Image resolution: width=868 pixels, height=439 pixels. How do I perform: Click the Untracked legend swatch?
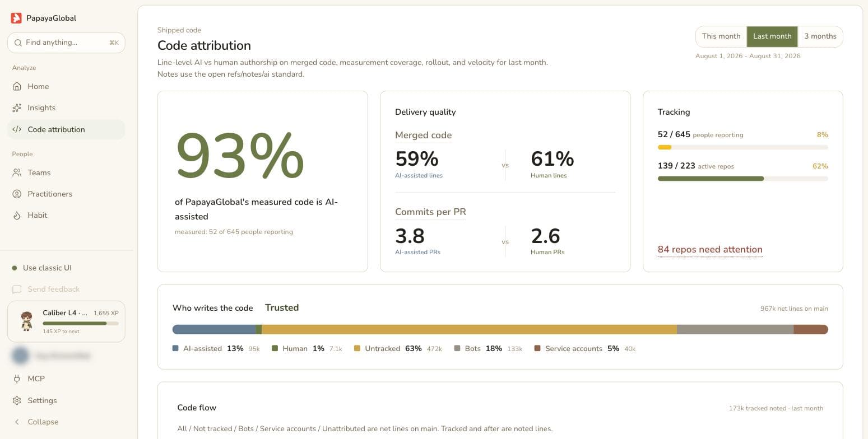pyautogui.click(x=357, y=348)
